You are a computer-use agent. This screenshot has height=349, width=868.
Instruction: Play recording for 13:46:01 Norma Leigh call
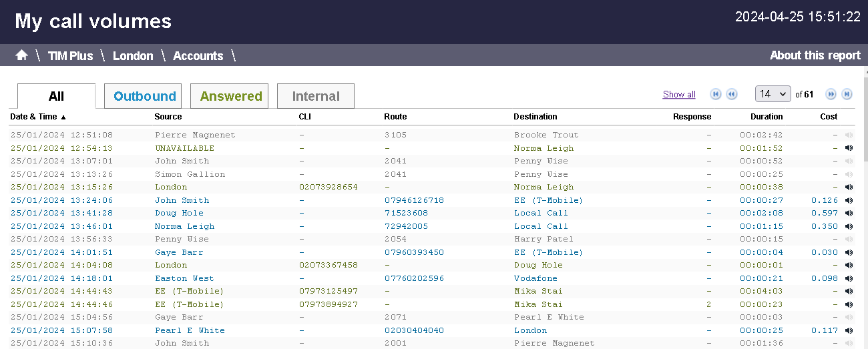[x=849, y=226]
